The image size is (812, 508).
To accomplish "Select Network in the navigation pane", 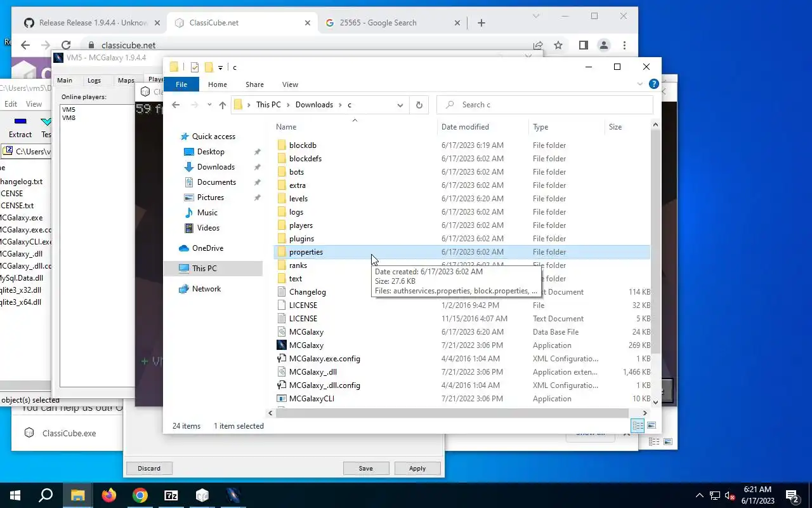I will [x=206, y=289].
